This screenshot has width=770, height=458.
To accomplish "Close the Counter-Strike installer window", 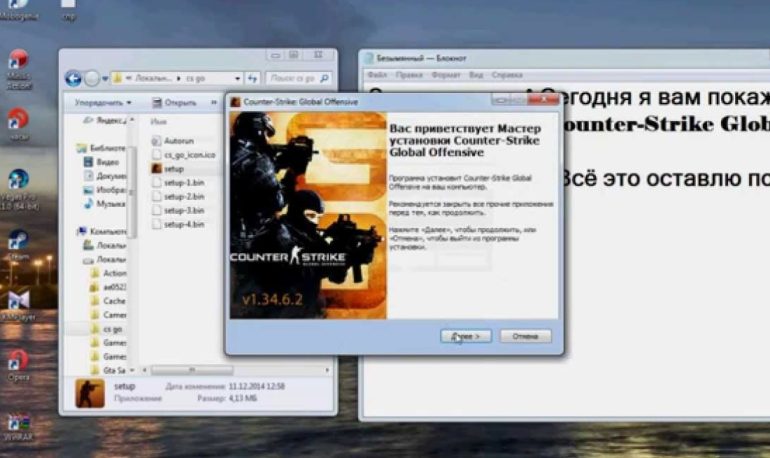I will click(544, 99).
